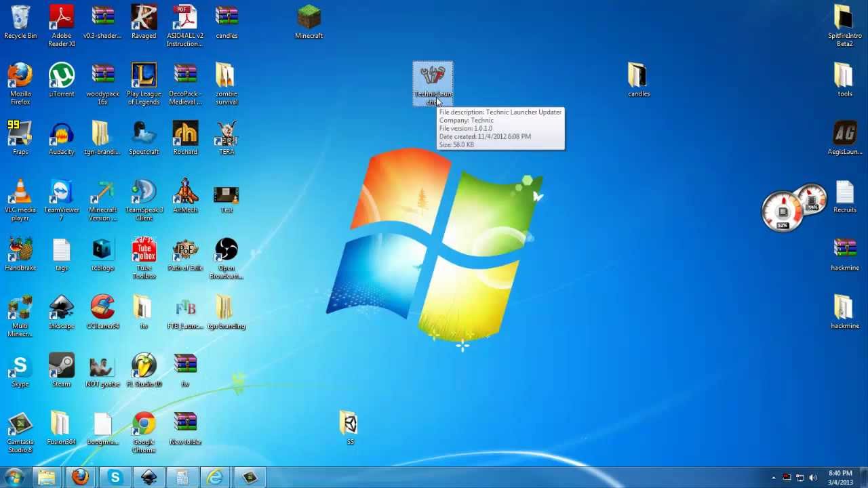868x488 pixels.
Task: Select the woodypack 16x archive
Action: (103, 84)
